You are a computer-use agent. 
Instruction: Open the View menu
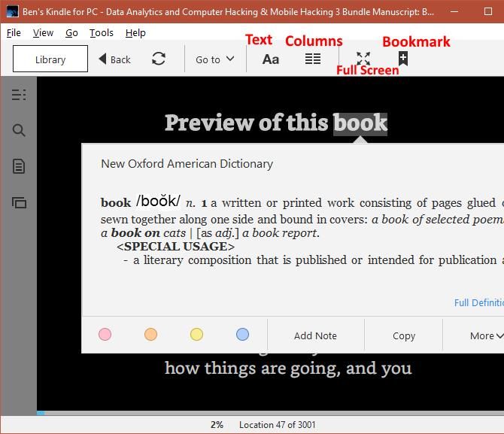pyautogui.click(x=43, y=33)
